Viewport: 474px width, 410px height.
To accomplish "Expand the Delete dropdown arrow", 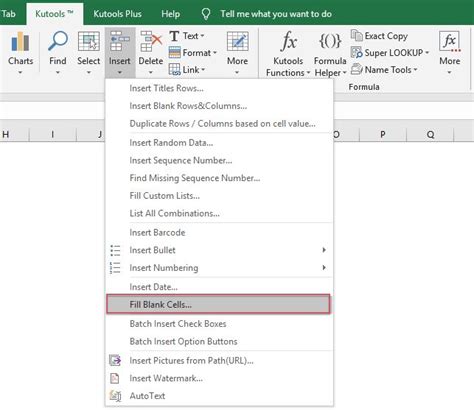I will pyautogui.click(x=151, y=72).
